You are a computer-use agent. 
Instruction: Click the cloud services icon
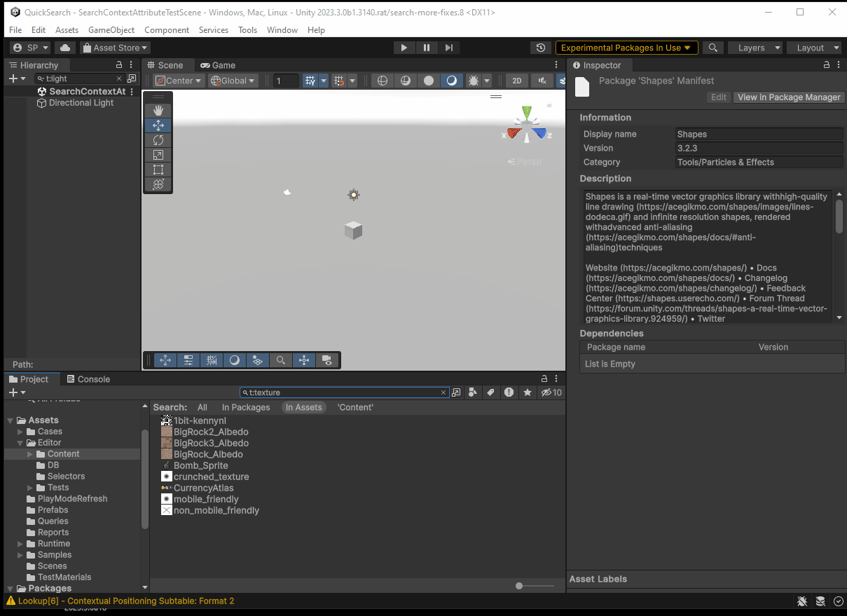point(65,48)
